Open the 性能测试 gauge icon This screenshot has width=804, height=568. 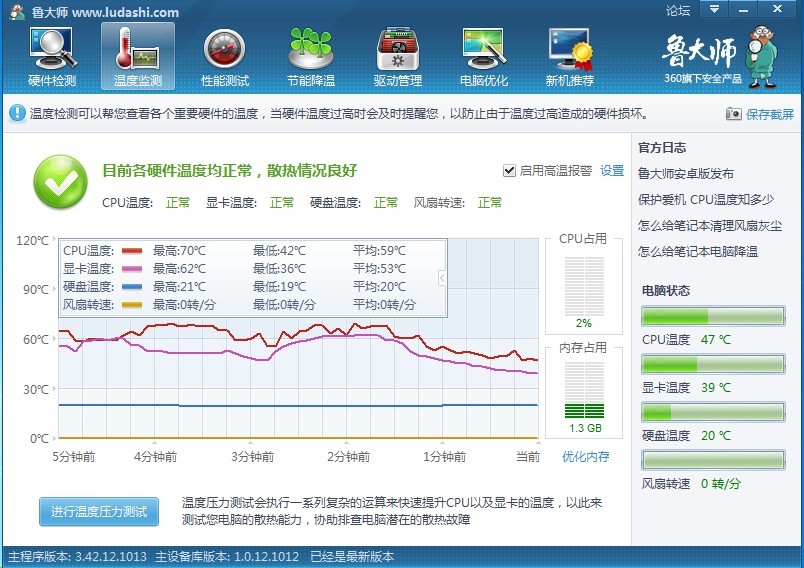225,56
